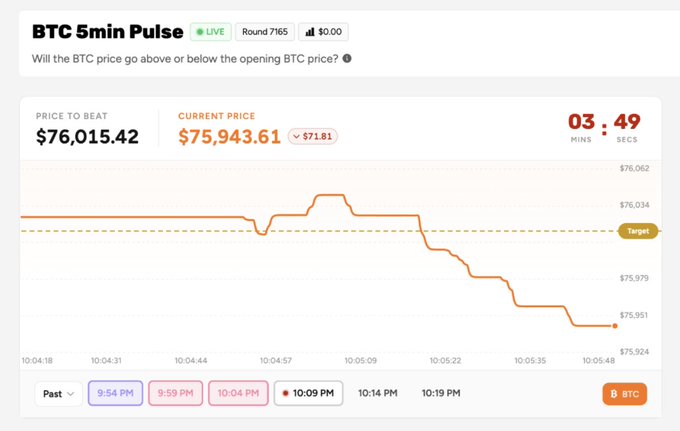Click the green LIVE status badge
The image size is (680, 431).
pos(211,32)
